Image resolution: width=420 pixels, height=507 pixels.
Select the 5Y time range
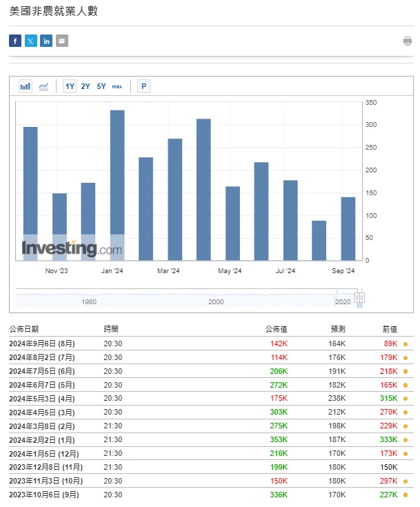pyautogui.click(x=101, y=86)
